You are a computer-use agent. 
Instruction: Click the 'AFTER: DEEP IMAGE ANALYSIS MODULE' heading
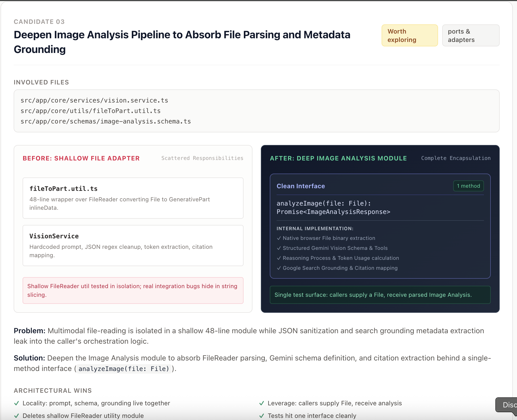(x=338, y=158)
